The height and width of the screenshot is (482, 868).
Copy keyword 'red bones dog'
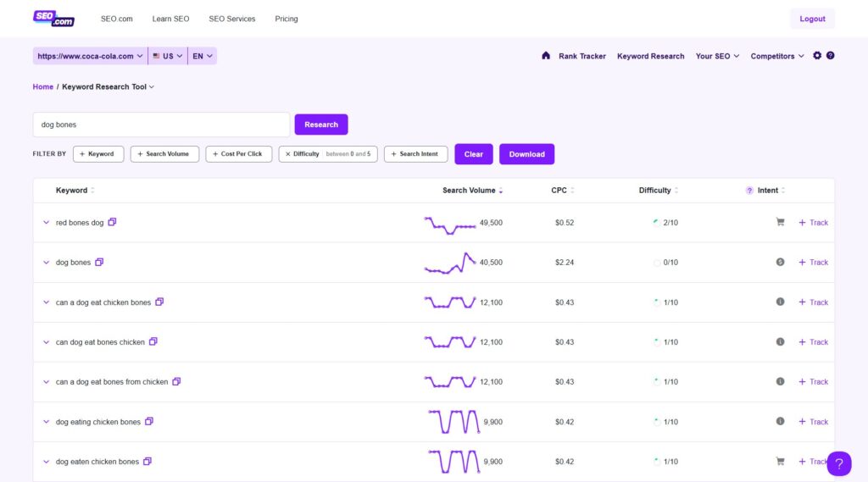(113, 222)
